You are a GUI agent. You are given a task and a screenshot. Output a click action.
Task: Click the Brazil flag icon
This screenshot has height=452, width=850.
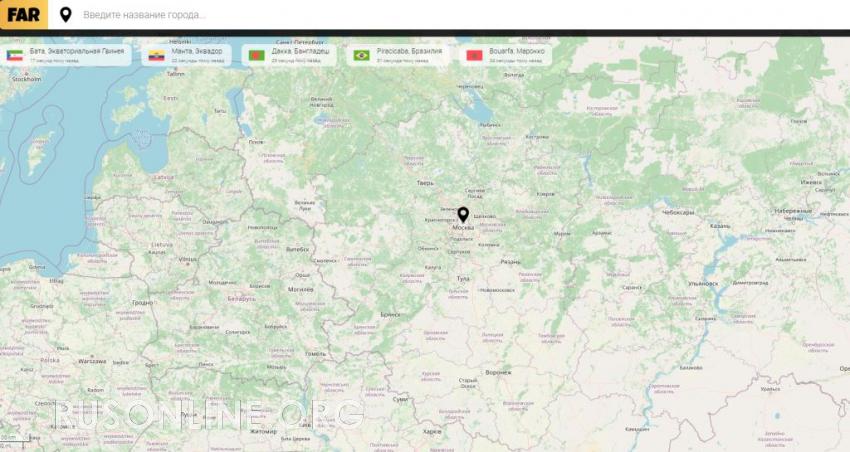362,55
